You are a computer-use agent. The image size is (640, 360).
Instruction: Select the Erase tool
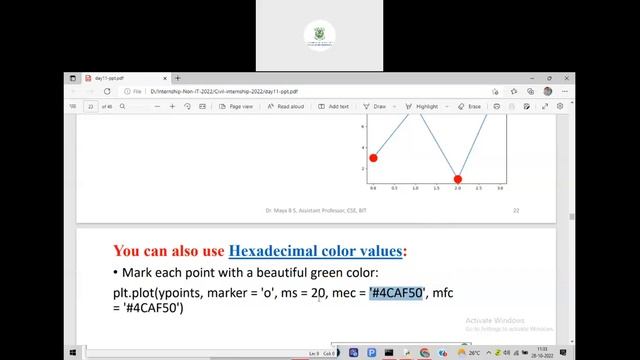[469, 107]
